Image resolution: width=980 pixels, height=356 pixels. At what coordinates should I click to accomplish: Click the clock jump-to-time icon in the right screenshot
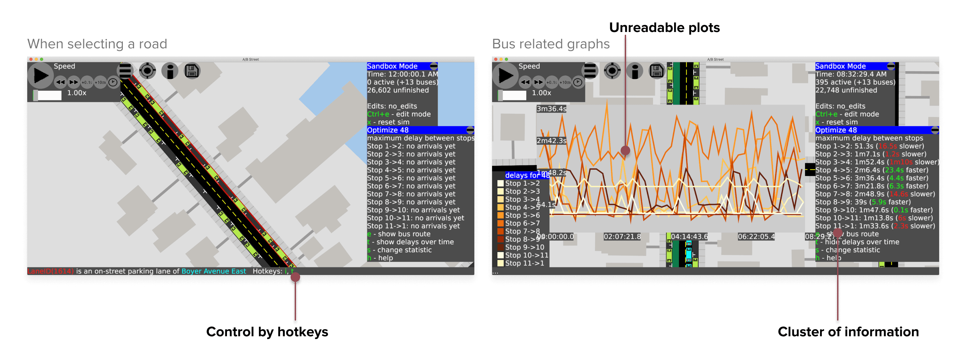(x=578, y=82)
